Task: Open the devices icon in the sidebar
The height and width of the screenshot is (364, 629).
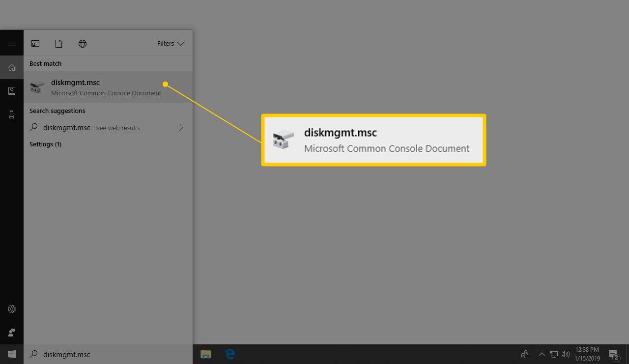Action: pyautogui.click(x=12, y=114)
